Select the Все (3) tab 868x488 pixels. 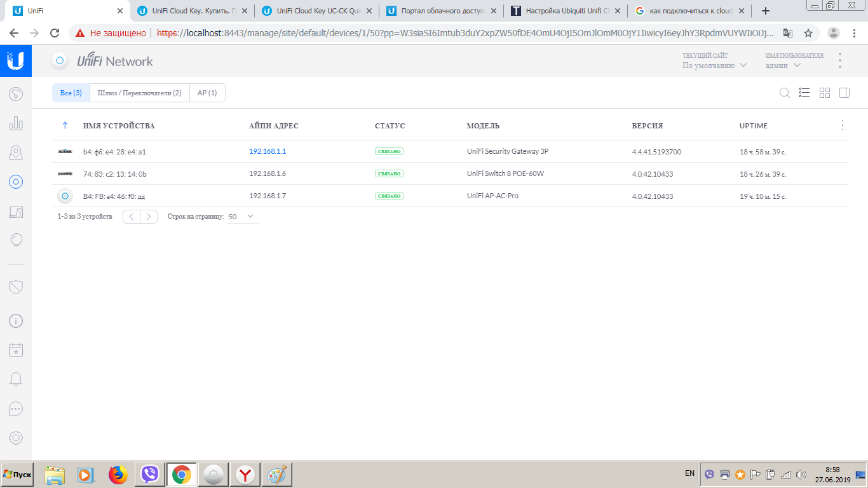[71, 93]
